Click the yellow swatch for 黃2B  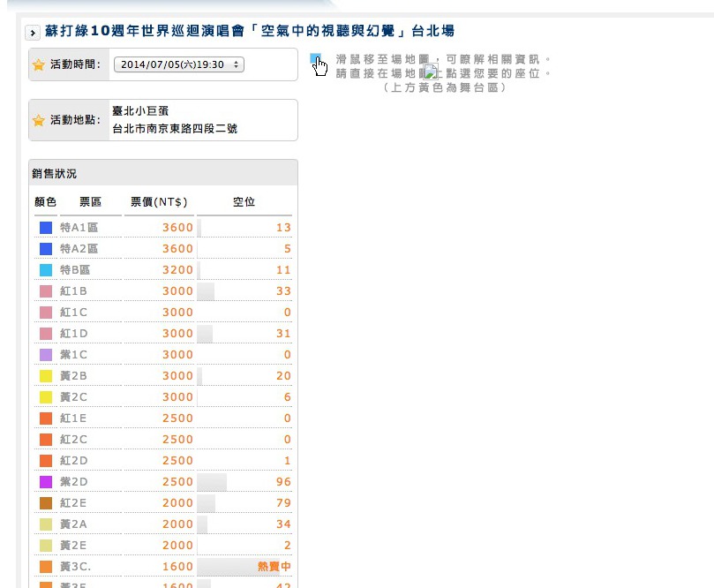46,376
